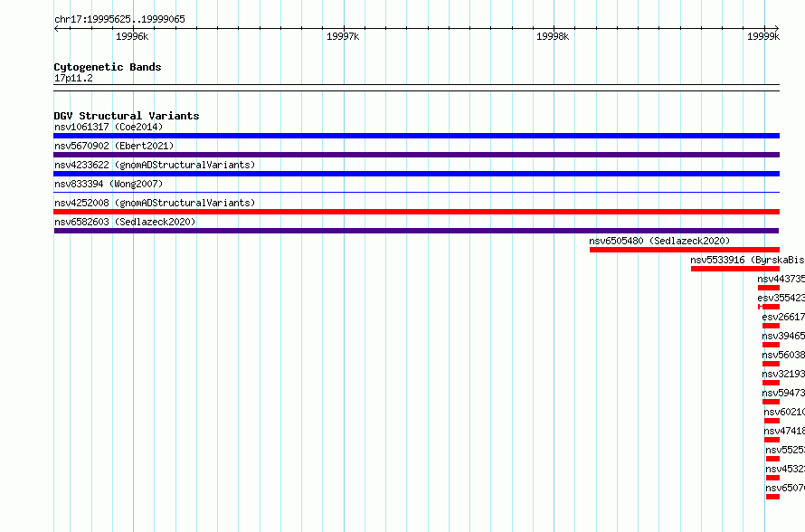Click the blue bar for nsv1061317

pos(416,136)
